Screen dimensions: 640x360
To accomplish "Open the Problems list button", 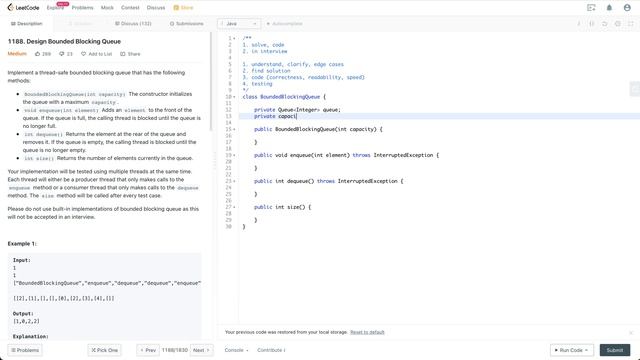I will coord(25,350).
